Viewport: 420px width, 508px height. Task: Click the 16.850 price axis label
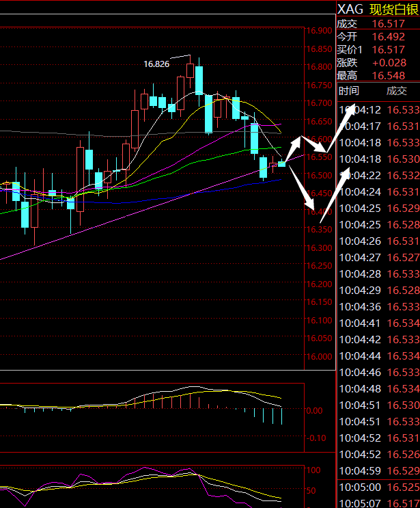pyautogui.click(x=320, y=49)
